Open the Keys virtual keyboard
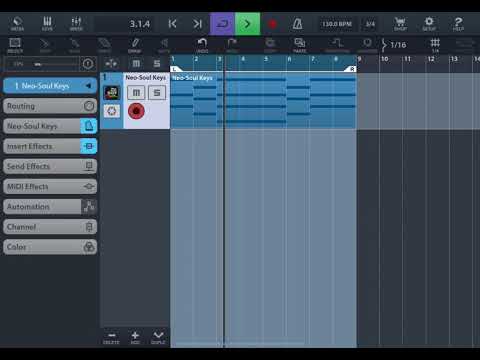Viewport: 480px width, 360px height. [47, 24]
